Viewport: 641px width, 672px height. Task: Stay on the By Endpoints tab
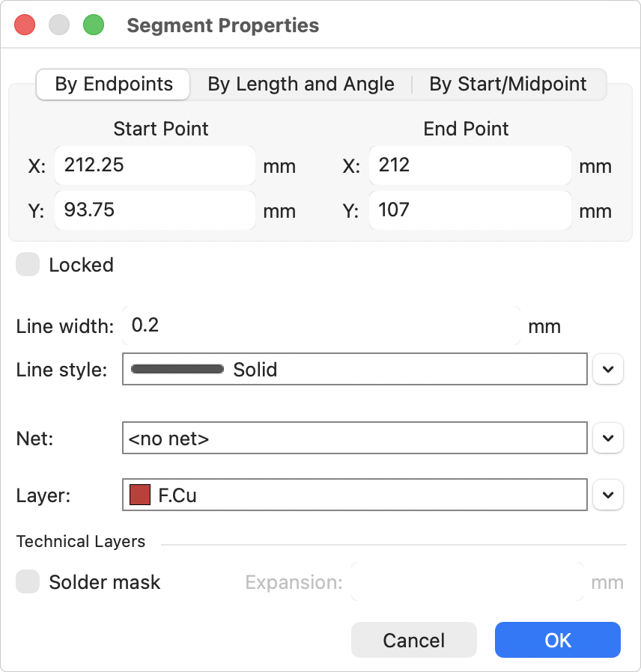pos(112,84)
